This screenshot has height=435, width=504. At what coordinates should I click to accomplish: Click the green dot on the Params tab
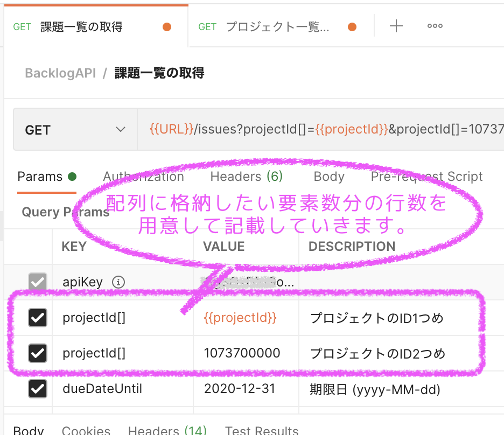73,176
